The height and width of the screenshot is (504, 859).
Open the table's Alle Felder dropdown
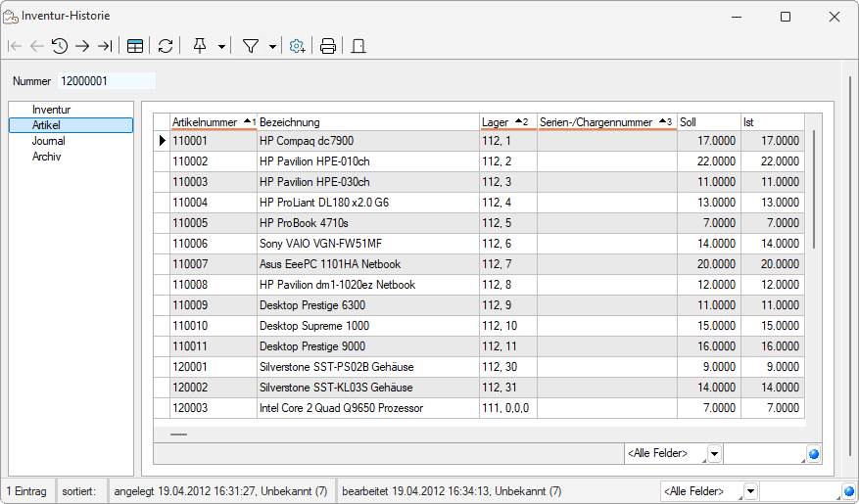[714, 454]
